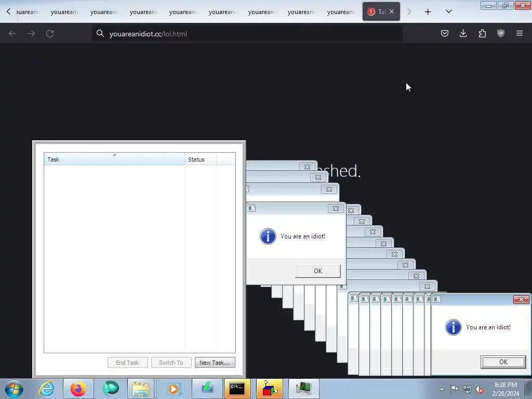Click the muted volume tray icon
The height and width of the screenshot is (399, 532).
coord(480,389)
